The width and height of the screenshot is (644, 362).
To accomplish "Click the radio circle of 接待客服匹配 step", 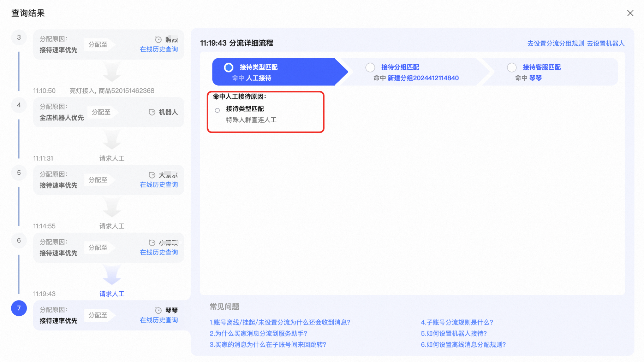I will click(512, 67).
